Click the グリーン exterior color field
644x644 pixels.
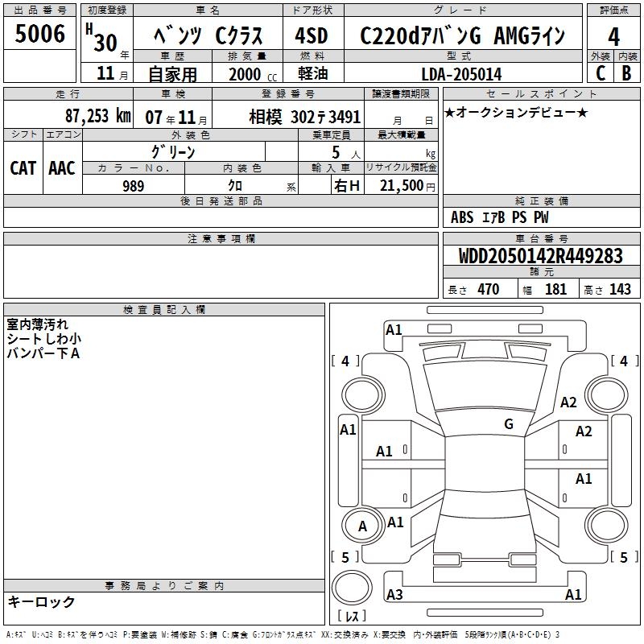coord(173,151)
